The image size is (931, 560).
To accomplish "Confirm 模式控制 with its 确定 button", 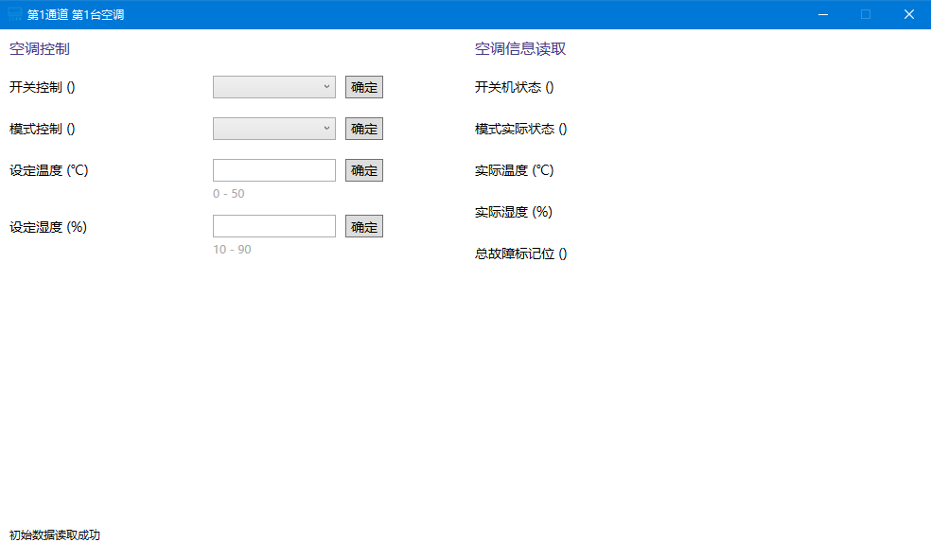I will [364, 129].
